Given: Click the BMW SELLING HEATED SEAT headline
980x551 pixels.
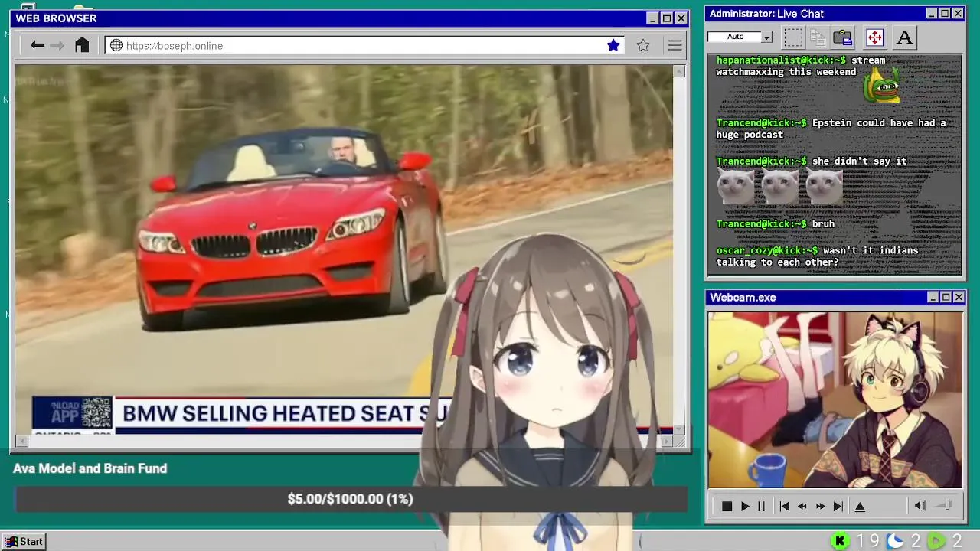Looking at the screenshot, I should [x=286, y=413].
